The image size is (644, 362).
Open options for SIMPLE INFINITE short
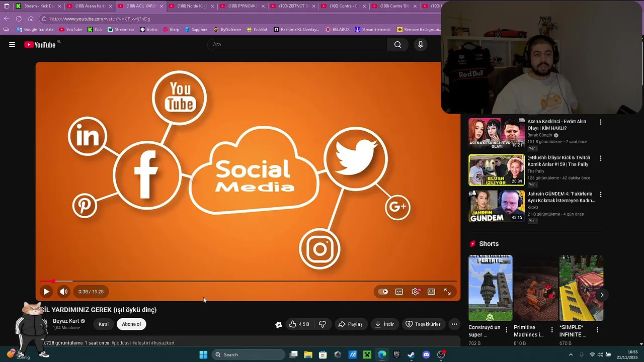(x=597, y=330)
